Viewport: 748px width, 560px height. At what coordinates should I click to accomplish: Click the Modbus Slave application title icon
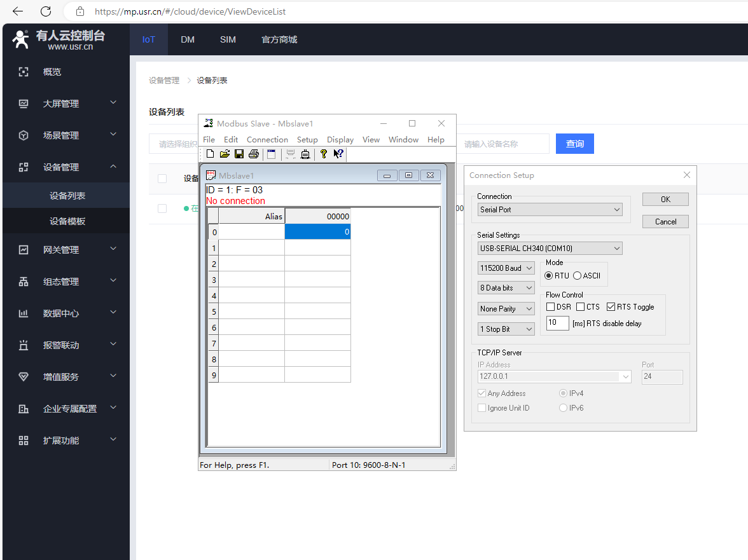click(x=208, y=123)
